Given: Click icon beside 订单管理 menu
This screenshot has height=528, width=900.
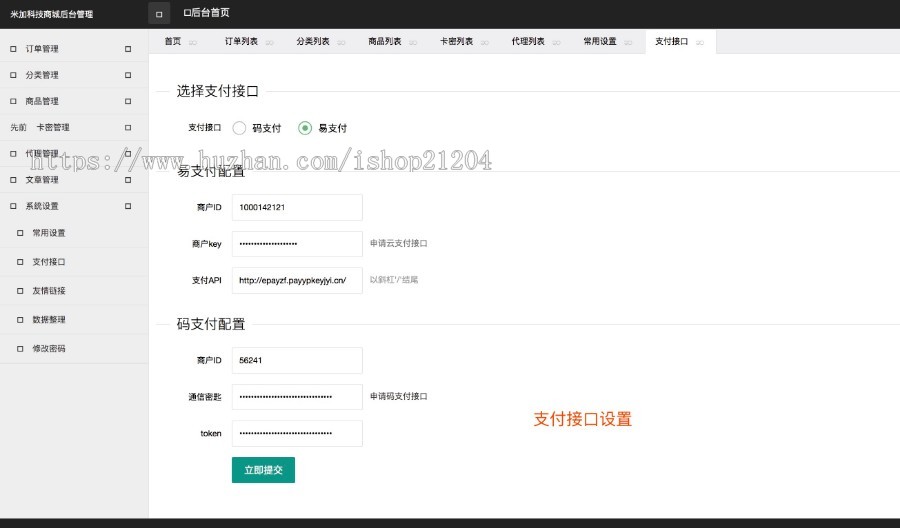Looking at the screenshot, I should pyautogui.click(x=13, y=49).
